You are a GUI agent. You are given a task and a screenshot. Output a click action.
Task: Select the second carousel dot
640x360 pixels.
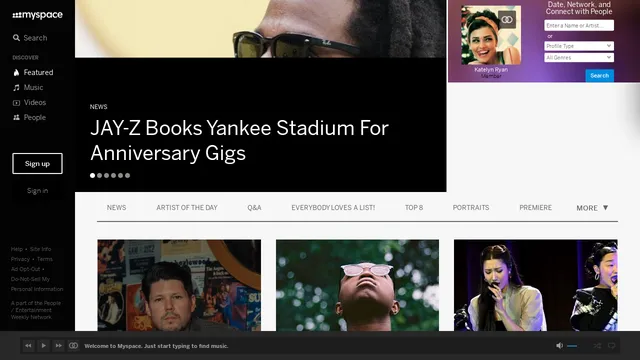tap(100, 176)
